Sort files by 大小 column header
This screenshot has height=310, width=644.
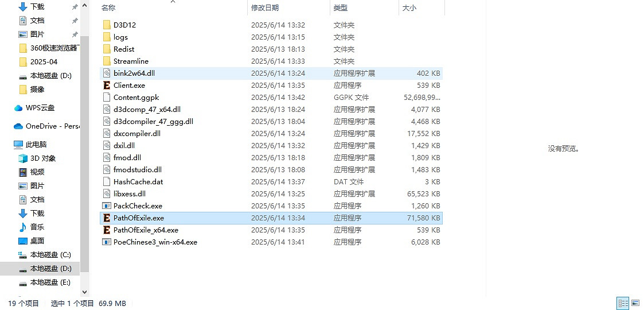(409, 8)
